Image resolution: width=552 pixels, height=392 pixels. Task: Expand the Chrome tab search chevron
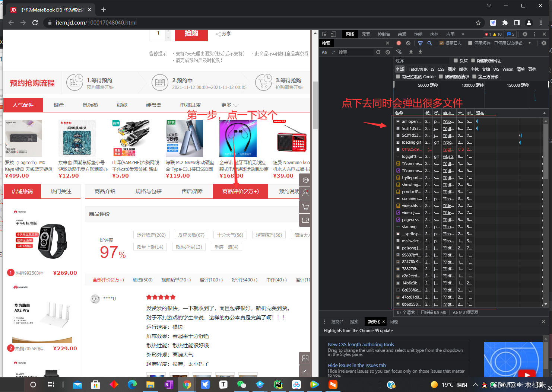[489, 6]
